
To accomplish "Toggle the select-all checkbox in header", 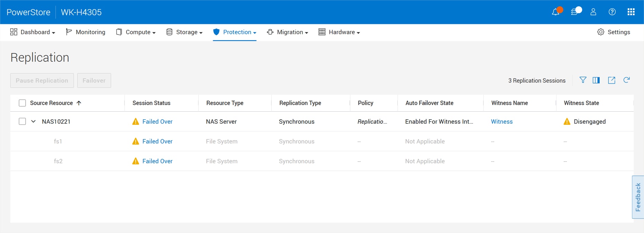I will coord(22,103).
